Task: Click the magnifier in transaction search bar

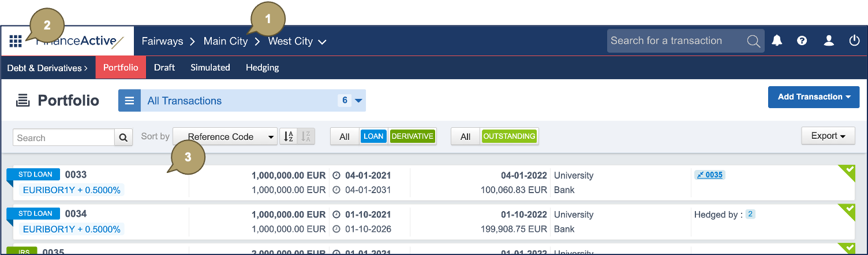Action: [753, 41]
